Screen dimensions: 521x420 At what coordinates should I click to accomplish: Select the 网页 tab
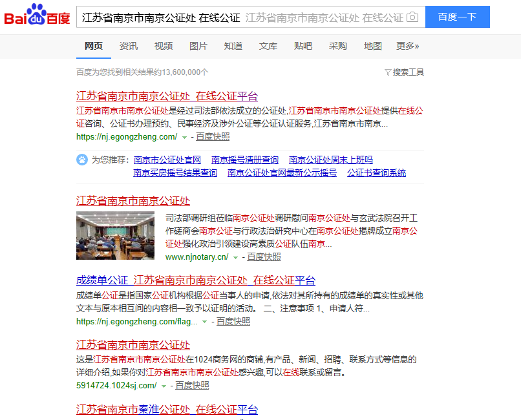pyautogui.click(x=94, y=46)
